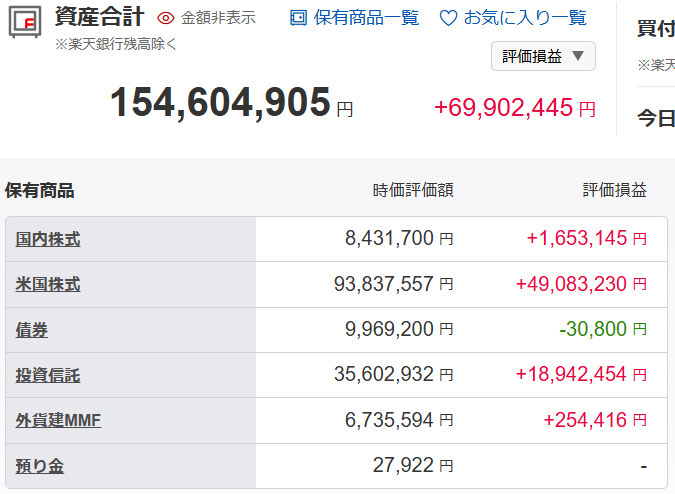Click the 金額非表示 label text

(218, 18)
